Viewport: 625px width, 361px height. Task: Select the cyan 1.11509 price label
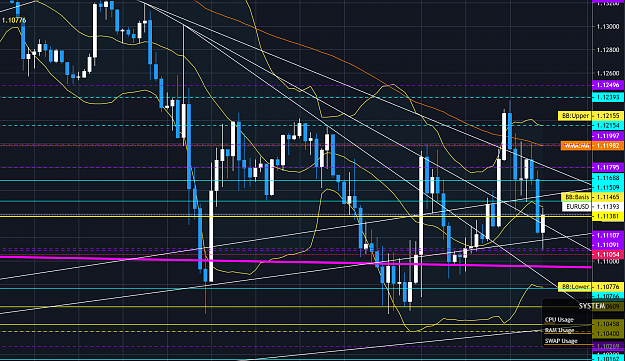pyautogui.click(x=608, y=187)
